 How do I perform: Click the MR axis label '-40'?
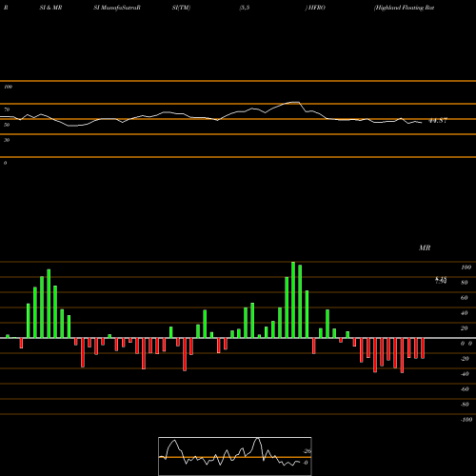point(465,374)
